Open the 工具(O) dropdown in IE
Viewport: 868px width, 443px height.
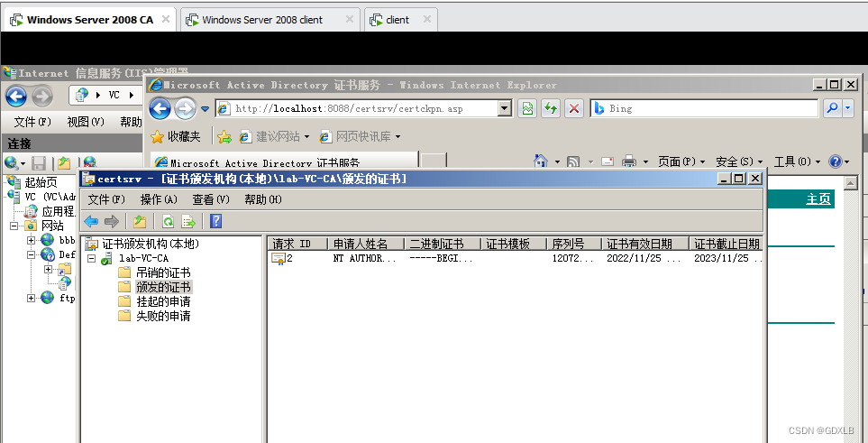point(797,162)
